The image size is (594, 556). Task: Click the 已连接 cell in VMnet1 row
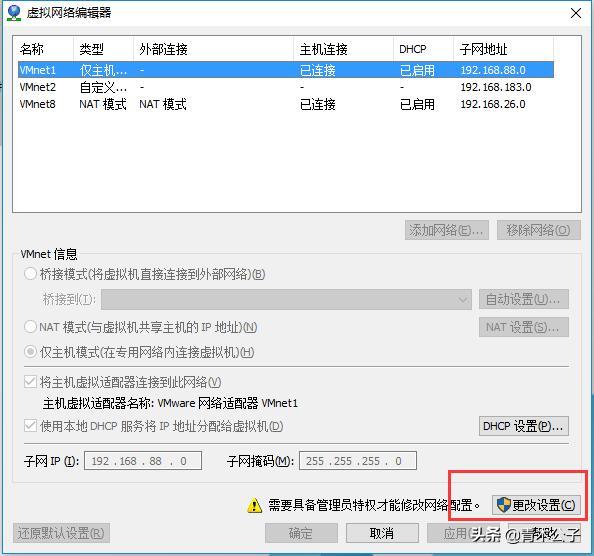click(317, 70)
